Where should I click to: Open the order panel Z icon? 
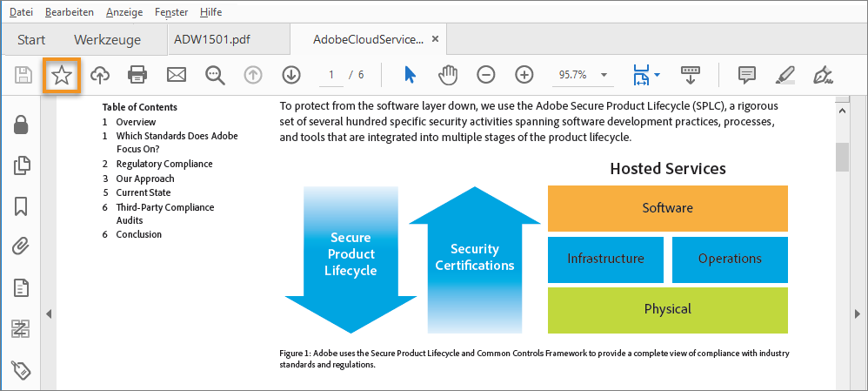21,329
